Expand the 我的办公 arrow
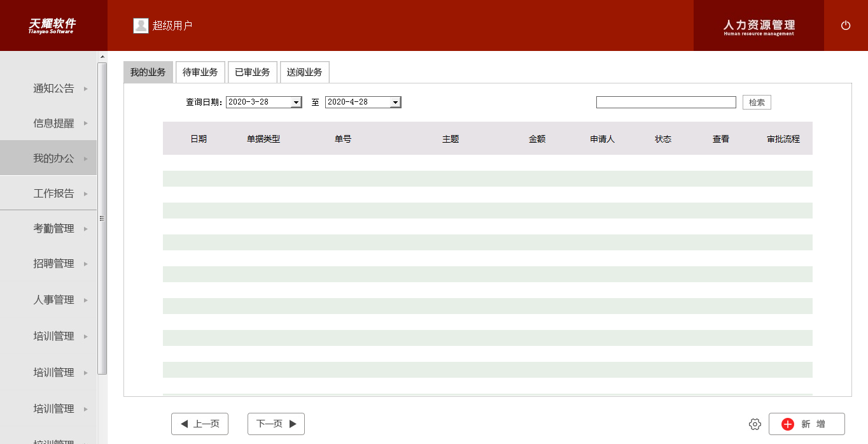This screenshot has height=444, width=868. pyautogui.click(x=86, y=159)
